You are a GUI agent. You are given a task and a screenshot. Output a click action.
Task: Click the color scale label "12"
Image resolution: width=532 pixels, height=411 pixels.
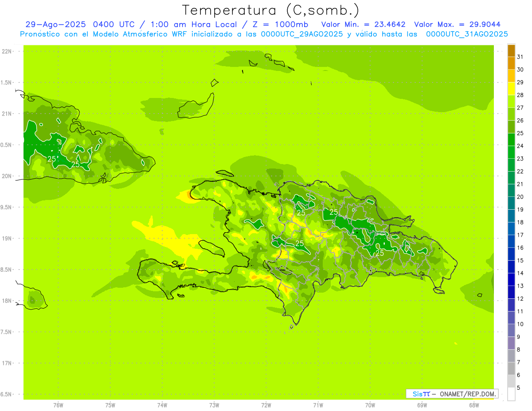[520, 298]
